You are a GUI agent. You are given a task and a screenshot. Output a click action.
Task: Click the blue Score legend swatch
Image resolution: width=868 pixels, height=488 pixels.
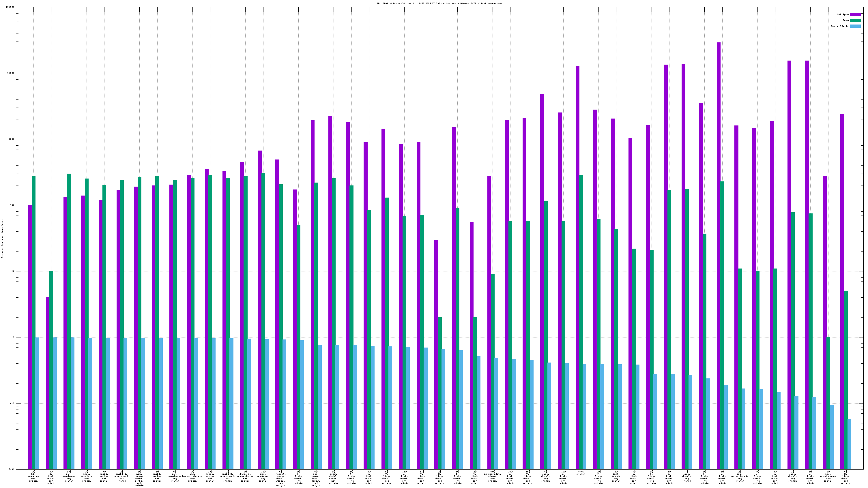tap(855, 26)
